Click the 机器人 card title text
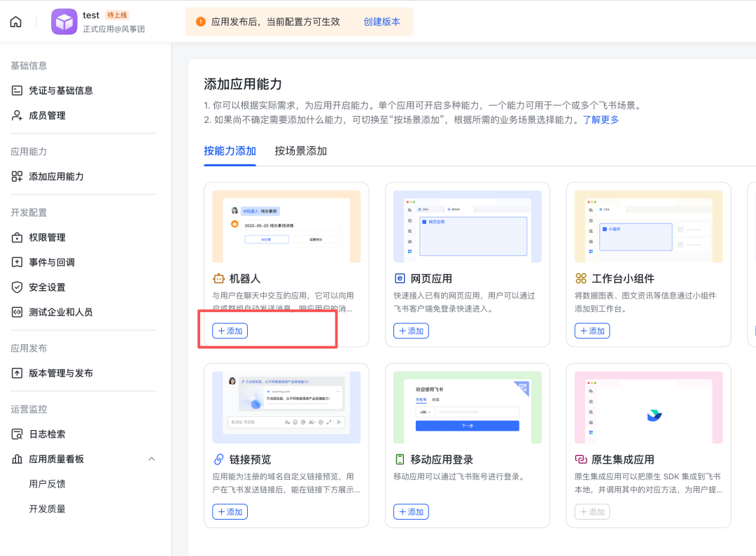 pos(245,278)
